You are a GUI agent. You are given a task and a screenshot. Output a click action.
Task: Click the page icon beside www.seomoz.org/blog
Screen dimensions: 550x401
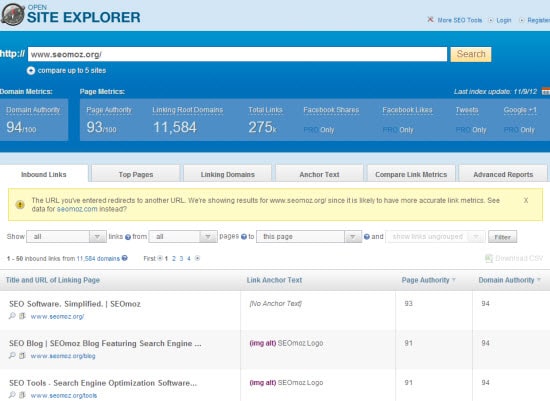tap(22, 355)
